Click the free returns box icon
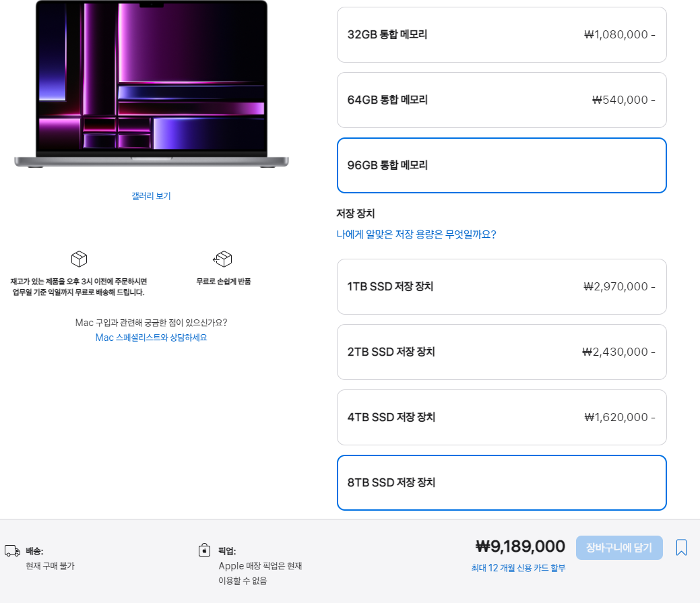Viewport: 700px width, 603px height. tap(223, 259)
